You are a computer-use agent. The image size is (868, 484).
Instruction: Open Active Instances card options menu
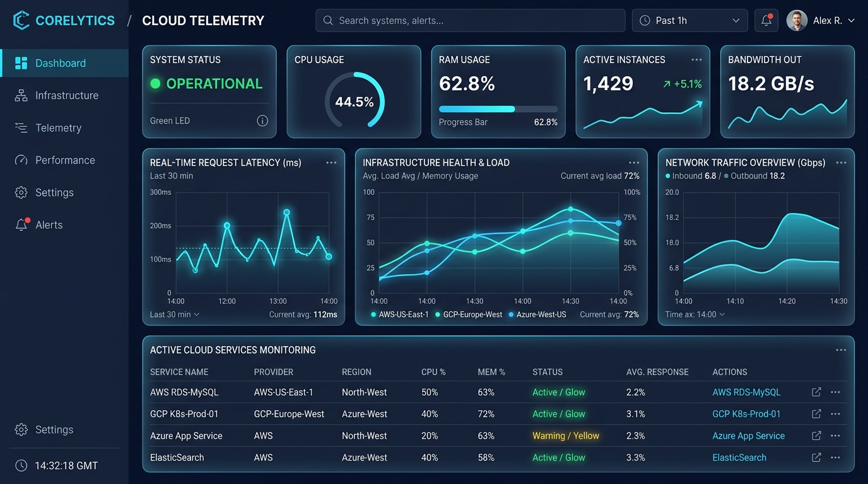coord(696,60)
